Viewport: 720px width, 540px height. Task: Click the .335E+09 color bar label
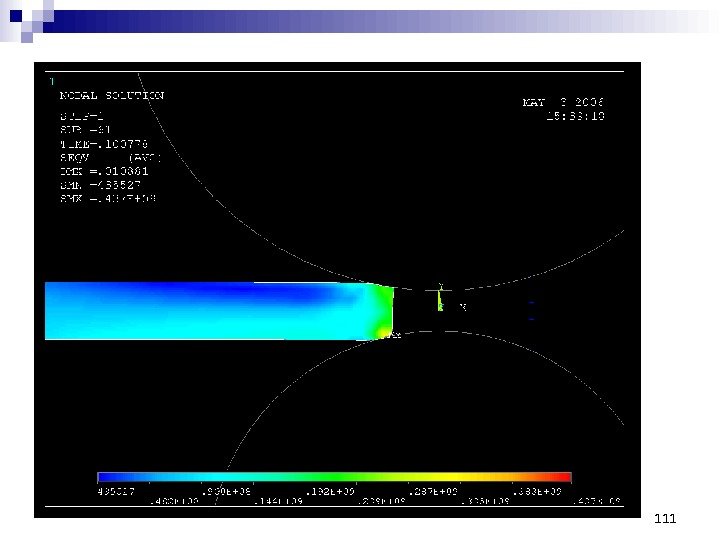click(x=485, y=501)
